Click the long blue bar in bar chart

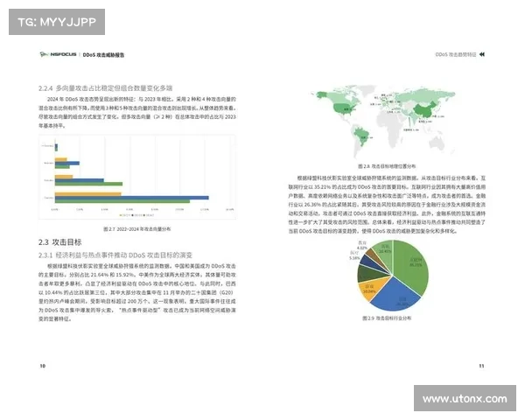pyautogui.click(x=132, y=198)
